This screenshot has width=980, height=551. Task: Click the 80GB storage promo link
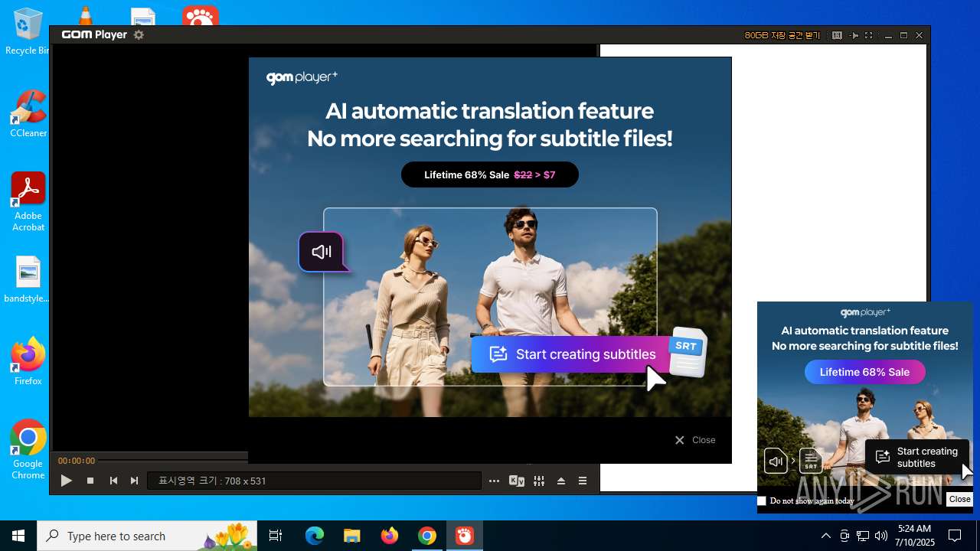click(x=782, y=35)
